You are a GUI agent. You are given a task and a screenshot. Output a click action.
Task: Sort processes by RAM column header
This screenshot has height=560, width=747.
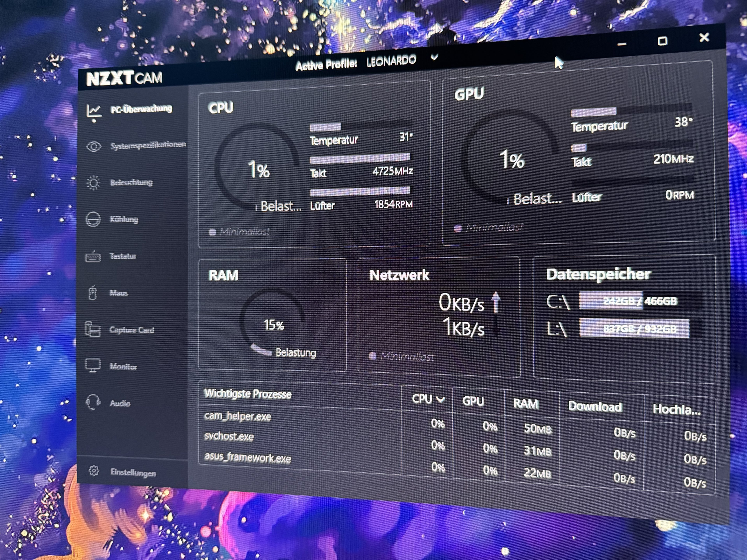coord(525,404)
